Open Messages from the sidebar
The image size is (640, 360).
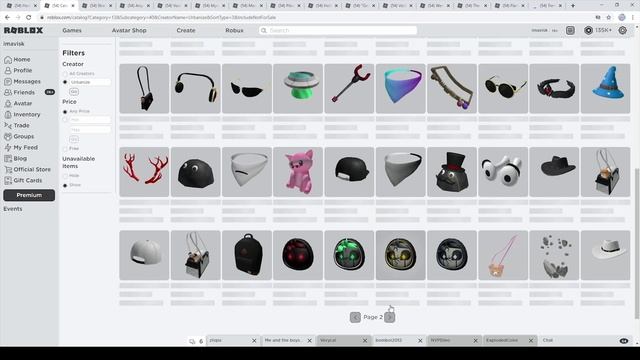(22, 82)
